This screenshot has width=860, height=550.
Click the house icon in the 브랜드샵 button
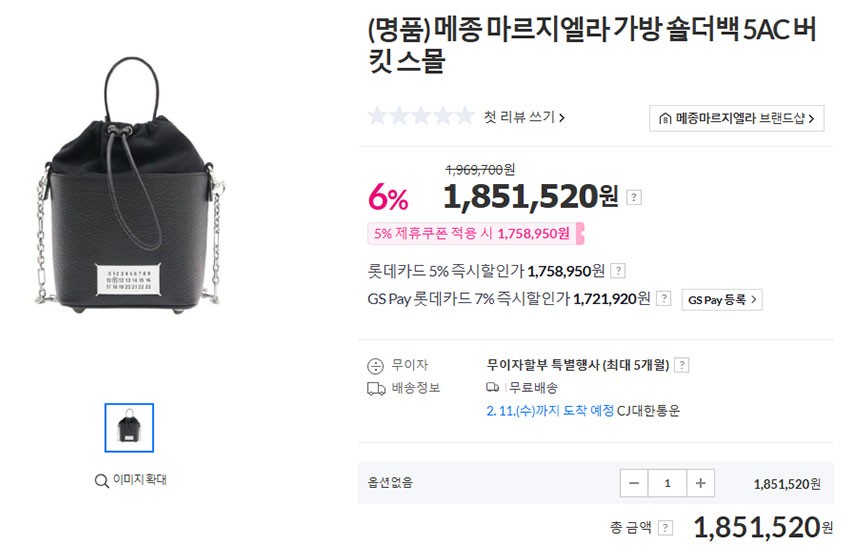tap(665, 118)
